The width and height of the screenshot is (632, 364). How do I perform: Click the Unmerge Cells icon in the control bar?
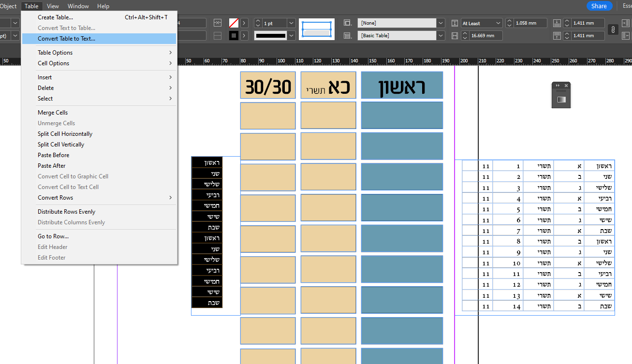coord(218,35)
